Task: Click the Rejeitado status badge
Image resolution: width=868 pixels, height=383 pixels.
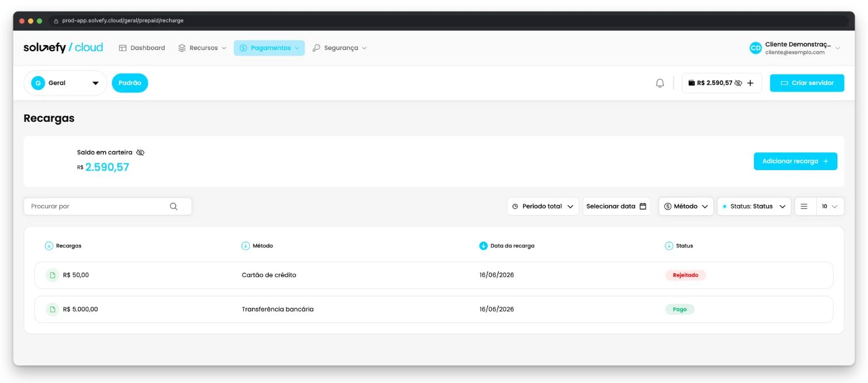Action: pos(685,275)
